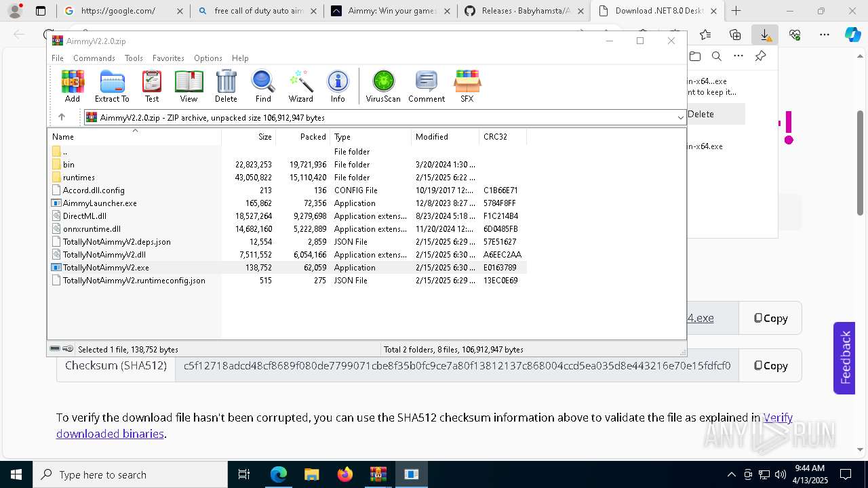Open the Tools menu
This screenshot has width=868, height=488.
134,58
